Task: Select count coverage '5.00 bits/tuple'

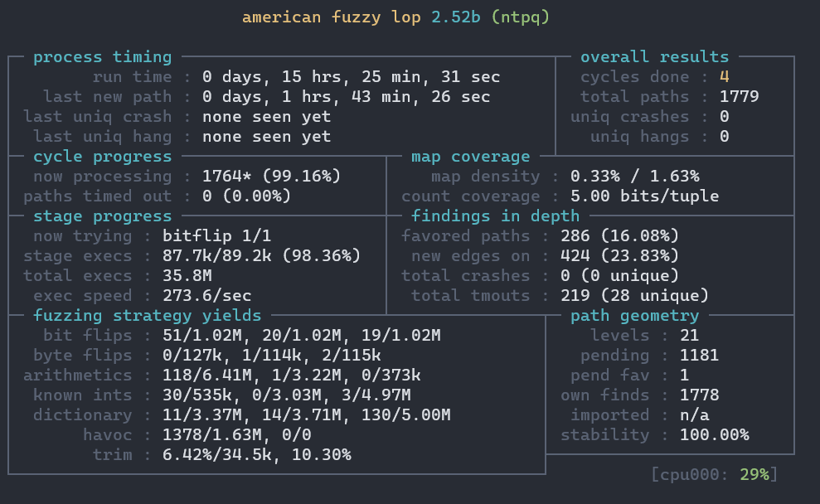Action: tap(645, 196)
